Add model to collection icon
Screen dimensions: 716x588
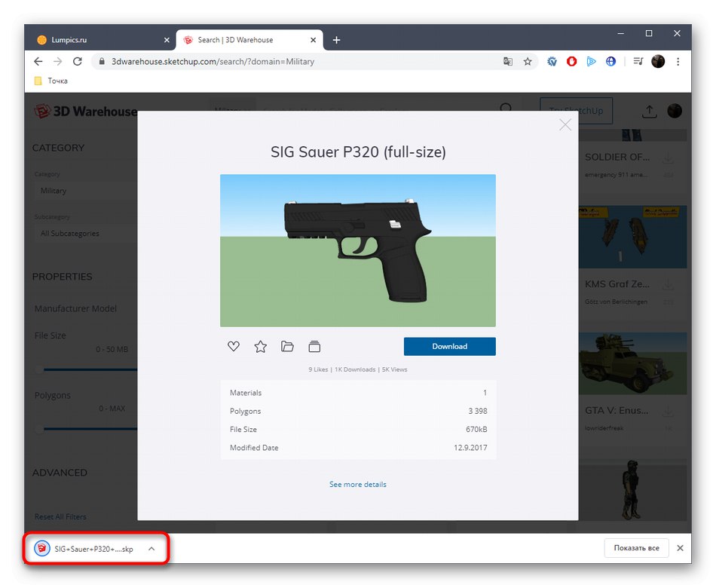click(x=314, y=346)
